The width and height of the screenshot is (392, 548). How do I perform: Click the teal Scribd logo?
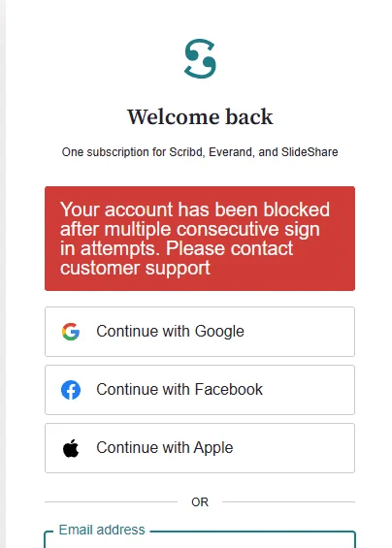tap(200, 59)
